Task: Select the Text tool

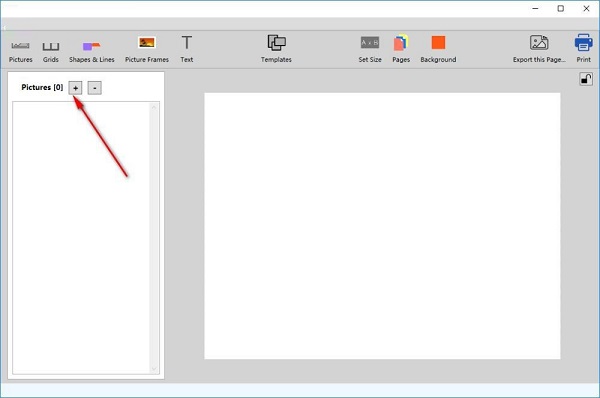Action: [x=187, y=50]
